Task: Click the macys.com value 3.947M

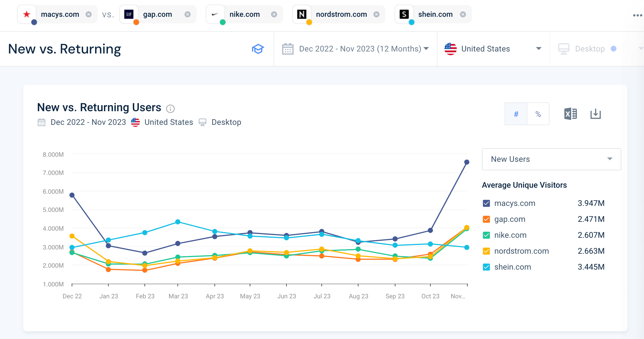Action: 591,203
